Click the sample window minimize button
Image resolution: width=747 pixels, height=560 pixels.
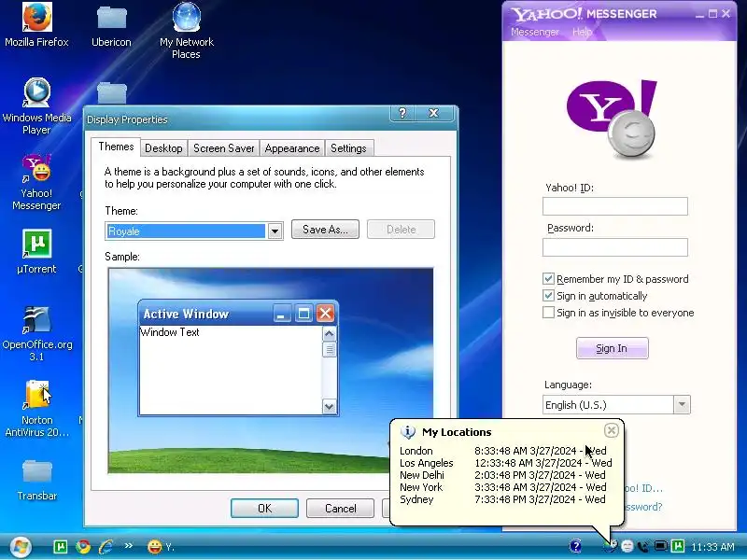click(x=282, y=314)
